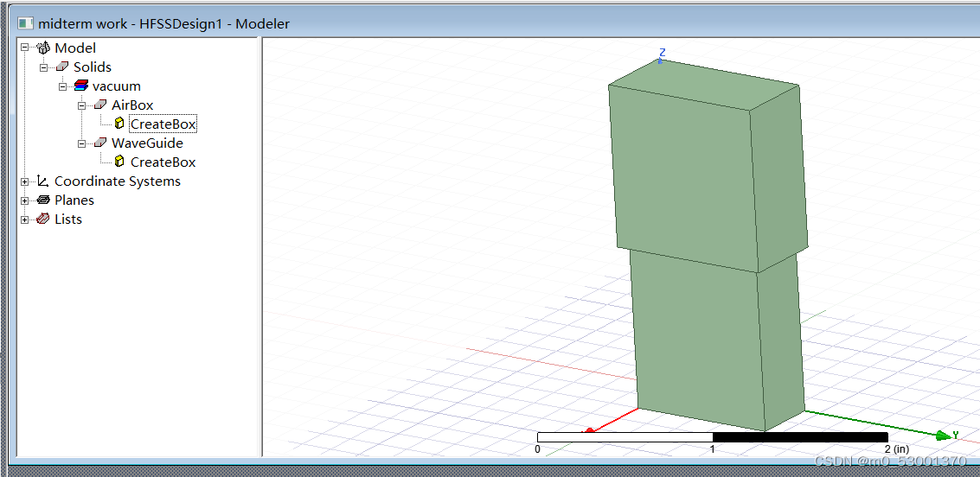Select the Lists entry
This screenshot has width=980, height=477.
click(x=68, y=219)
